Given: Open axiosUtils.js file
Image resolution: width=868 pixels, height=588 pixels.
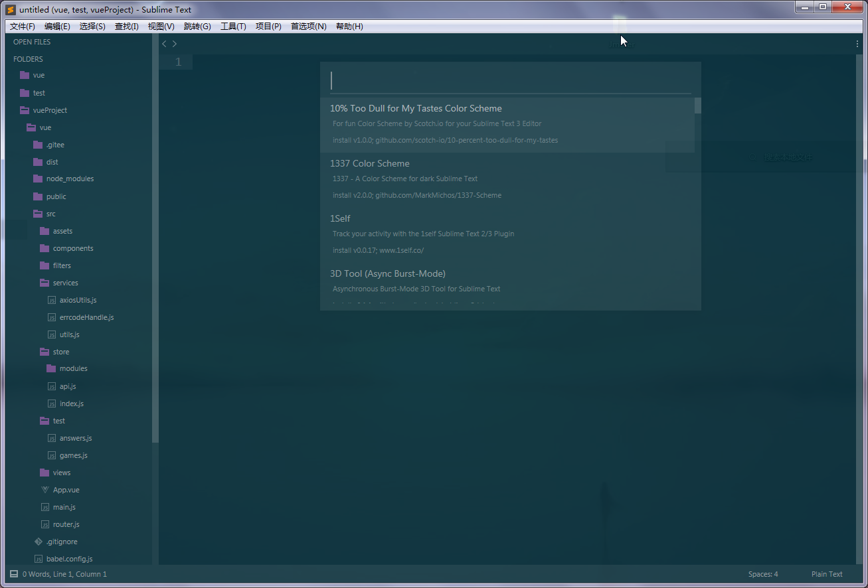Looking at the screenshot, I should tap(78, 300).
